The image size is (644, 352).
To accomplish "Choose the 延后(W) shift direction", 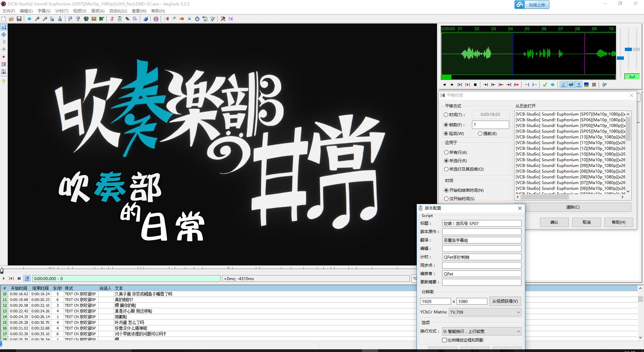I will tap(446, 133).
